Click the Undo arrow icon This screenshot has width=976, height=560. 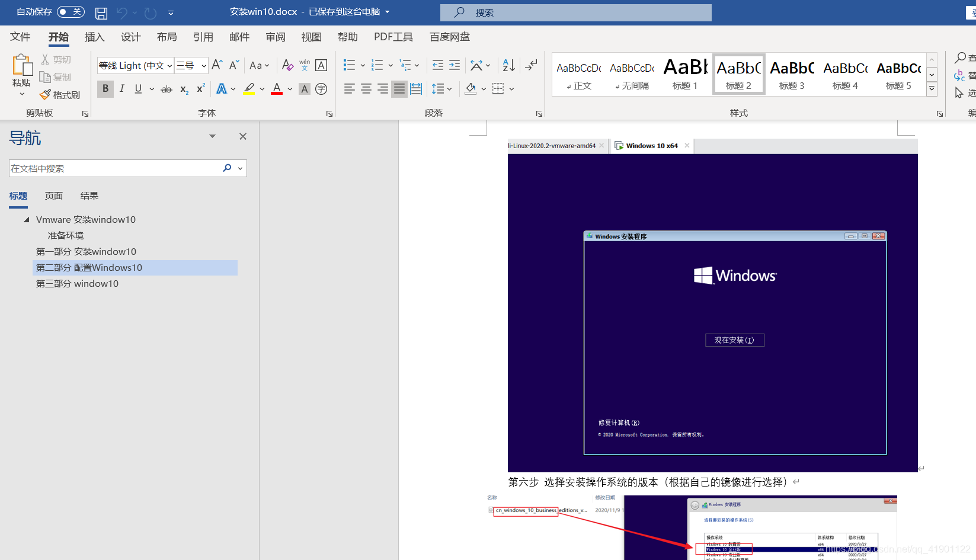(x=122, y=12)
